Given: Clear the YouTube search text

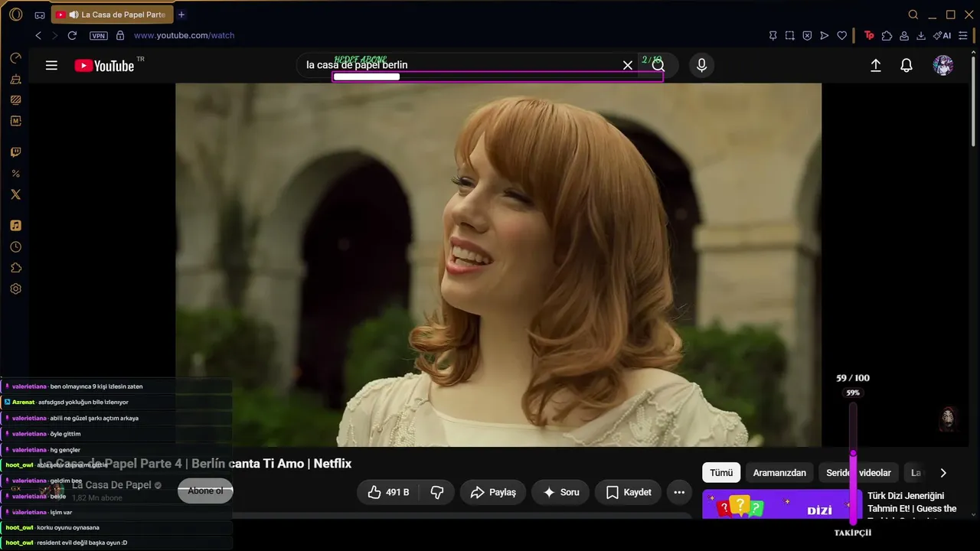Looking at the screenshot, I should tap(628, 65).
